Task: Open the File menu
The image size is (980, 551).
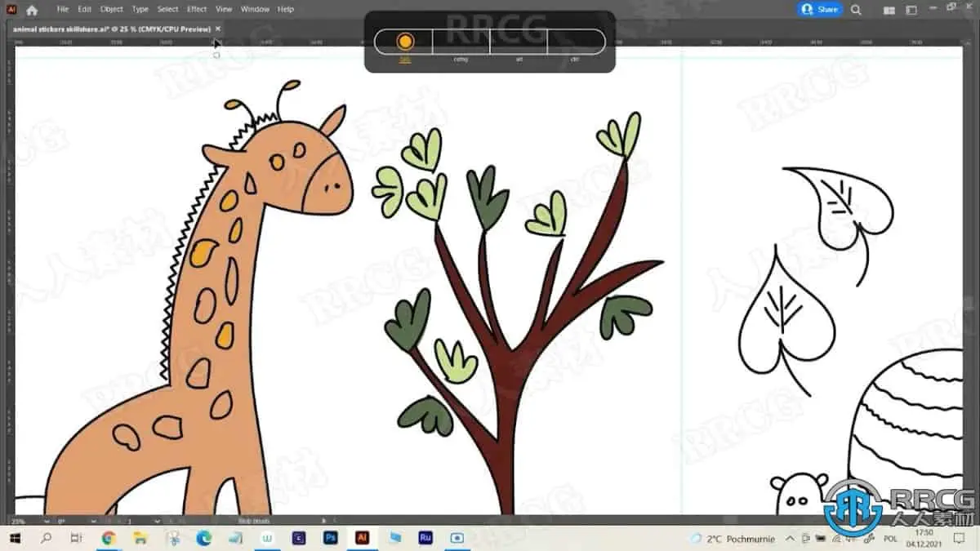Action: 62,9
